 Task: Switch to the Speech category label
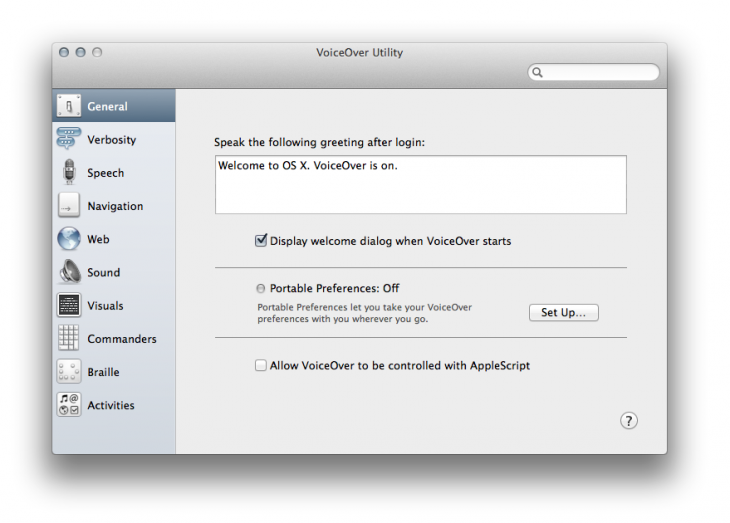106,173
